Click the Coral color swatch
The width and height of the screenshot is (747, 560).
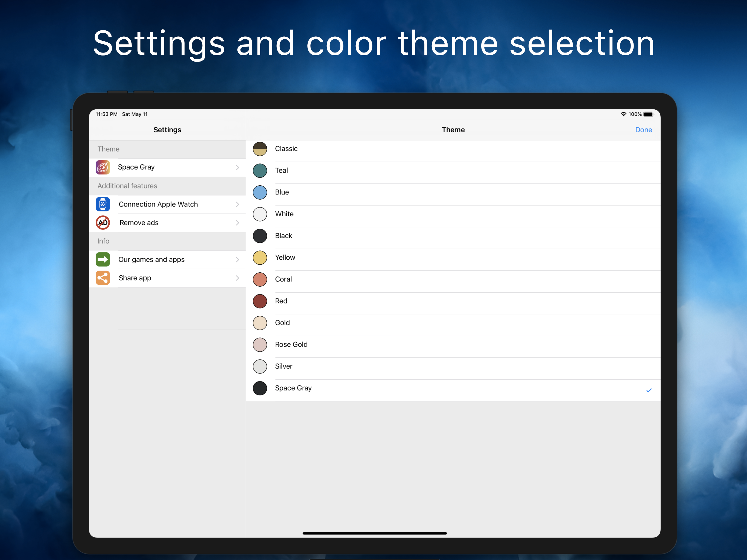click(x=260, y=279)
